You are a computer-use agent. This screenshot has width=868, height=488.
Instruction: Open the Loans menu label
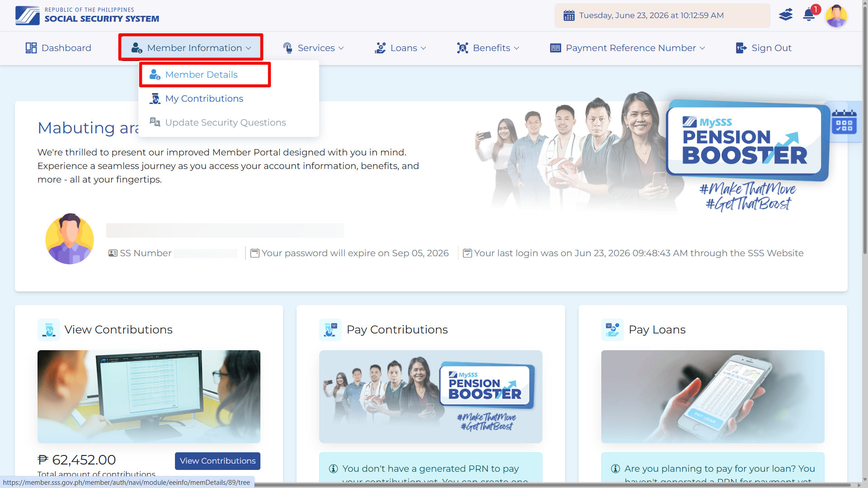coord(404,48)
